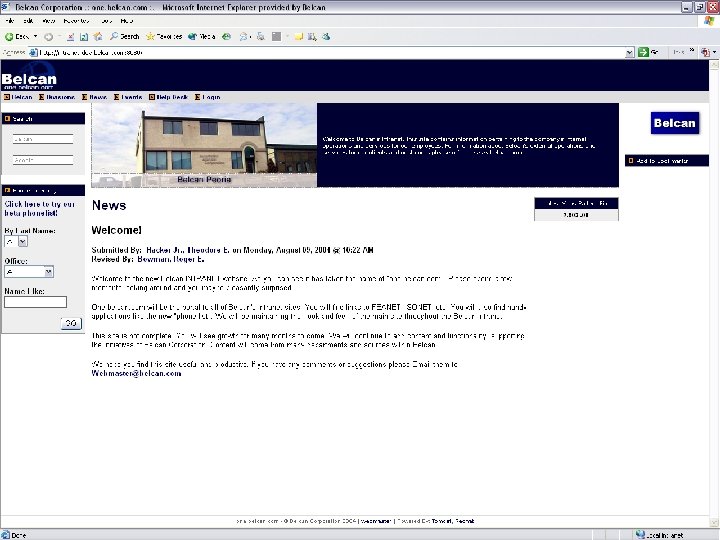
Task: Click the Windows flag throbber icon
Action: coord(710,21)
